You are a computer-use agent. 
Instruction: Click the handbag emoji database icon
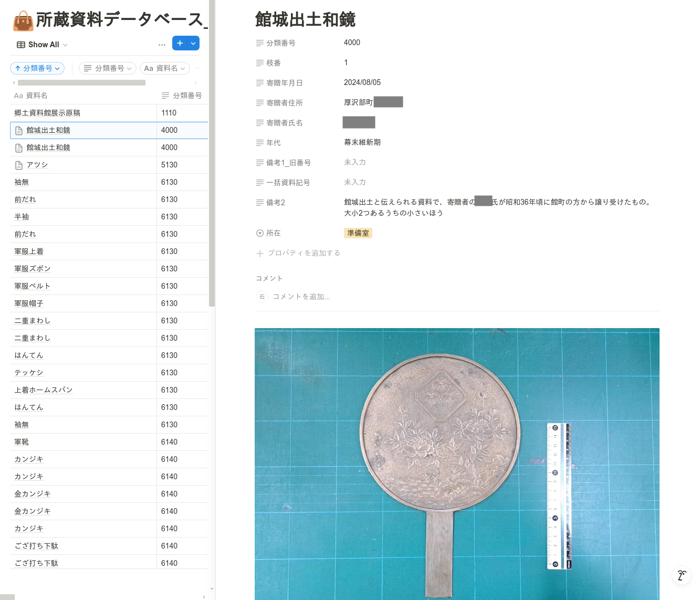[23, 21]
